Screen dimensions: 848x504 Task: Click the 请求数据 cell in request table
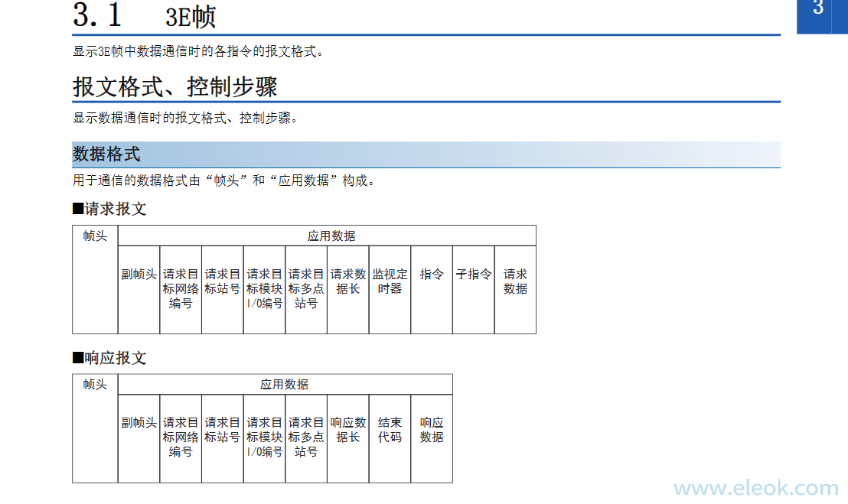click(515, 281)
